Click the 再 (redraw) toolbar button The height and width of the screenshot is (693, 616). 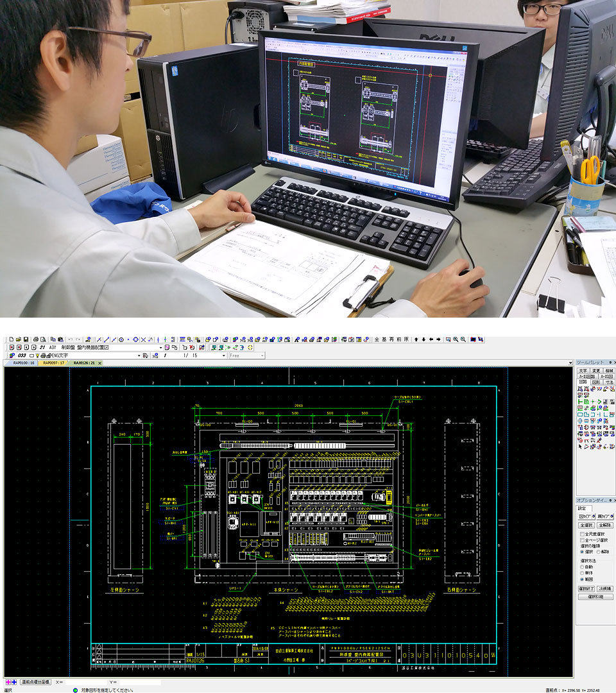pyautogui.click(x=391, y=339)
